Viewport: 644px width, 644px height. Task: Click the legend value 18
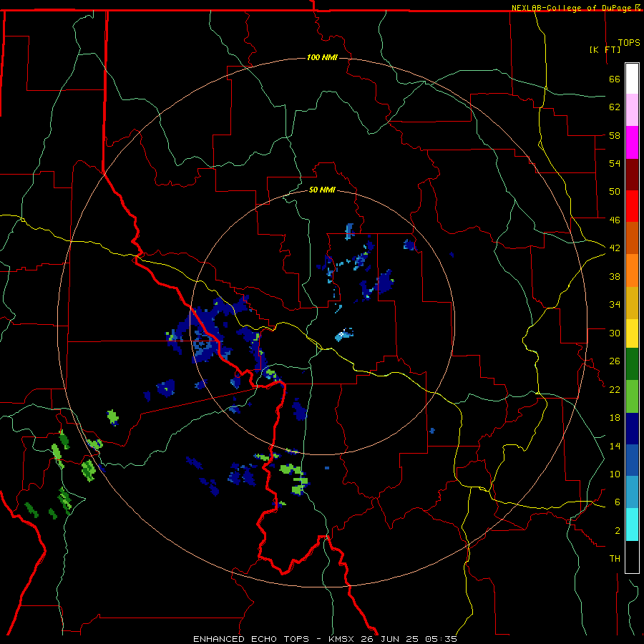tap(615, 418)
